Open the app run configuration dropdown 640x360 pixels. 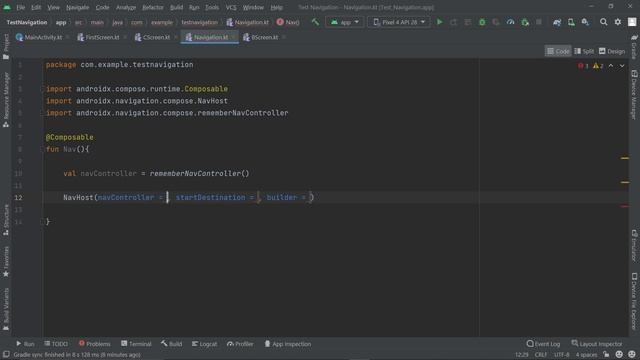[x=345, y=22]
